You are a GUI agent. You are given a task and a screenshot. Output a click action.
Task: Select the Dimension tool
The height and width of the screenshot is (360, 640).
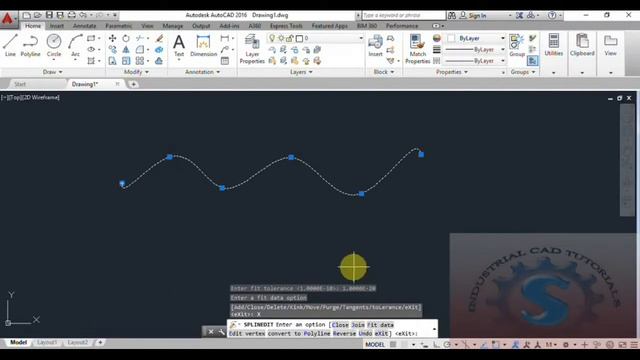pos(203,45)
